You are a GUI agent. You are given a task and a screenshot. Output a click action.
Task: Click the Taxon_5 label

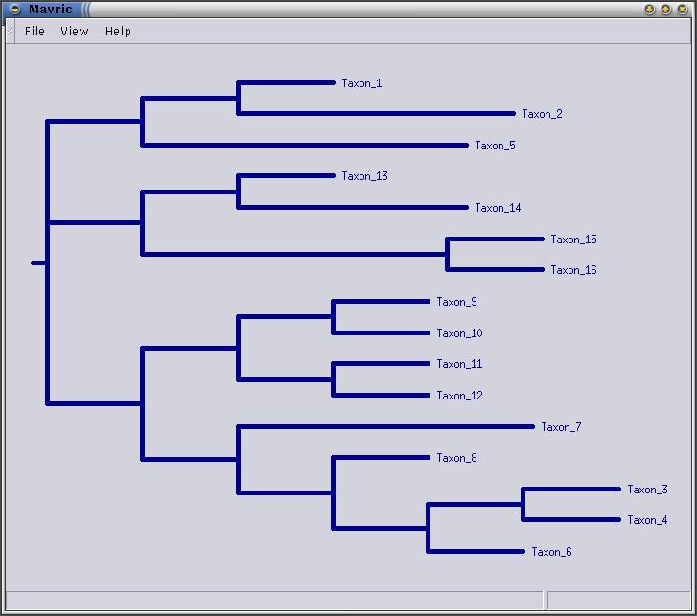click(x=495, y=146)
